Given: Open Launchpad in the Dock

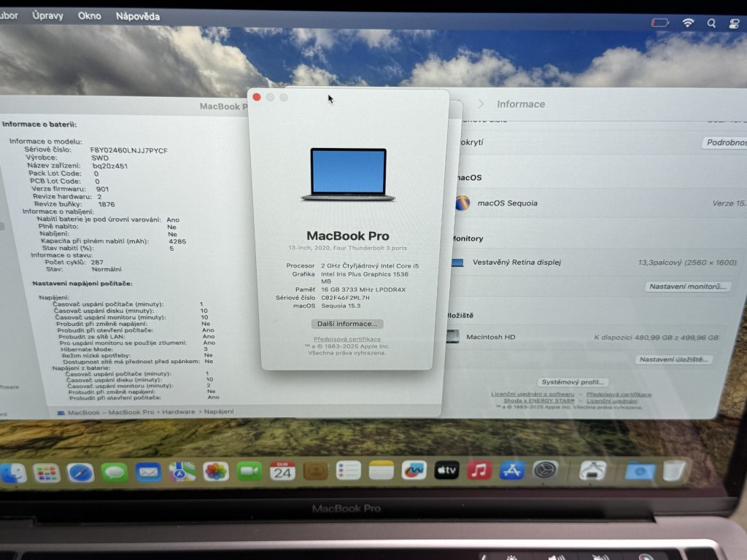Looking at the screenshot, I should (46, 472).
